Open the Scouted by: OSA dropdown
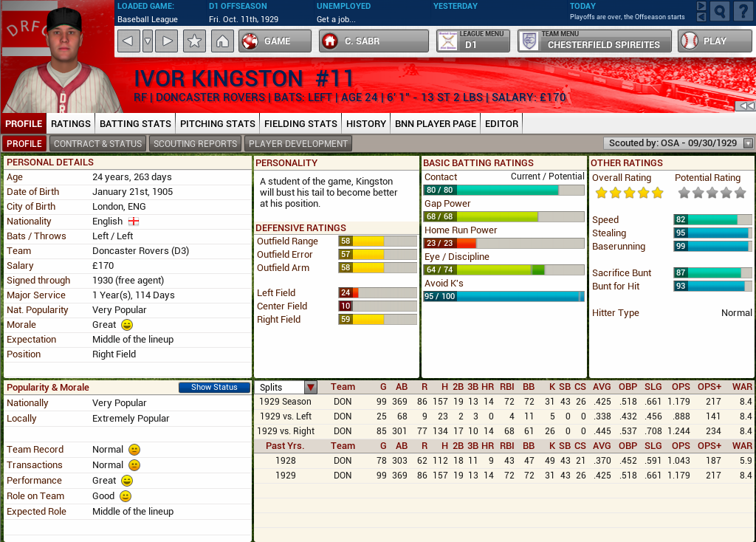 748,143
